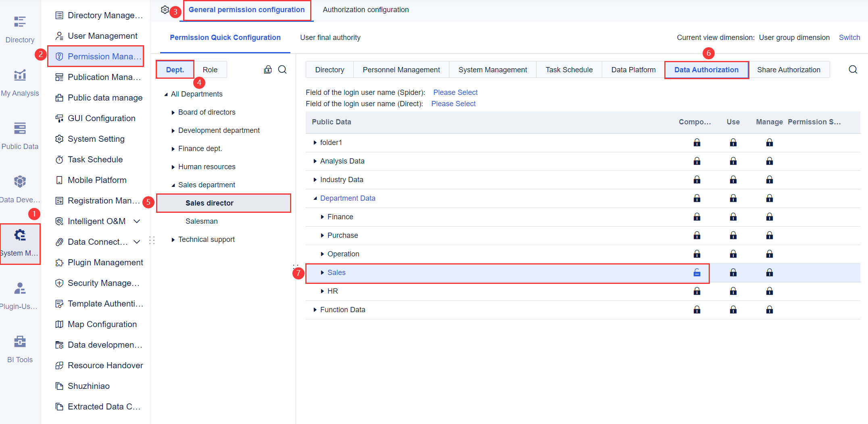The width and height of the screenshot is (868, 424).
Task: Select the Directory sidebar icon
Action: click(20, 27)
